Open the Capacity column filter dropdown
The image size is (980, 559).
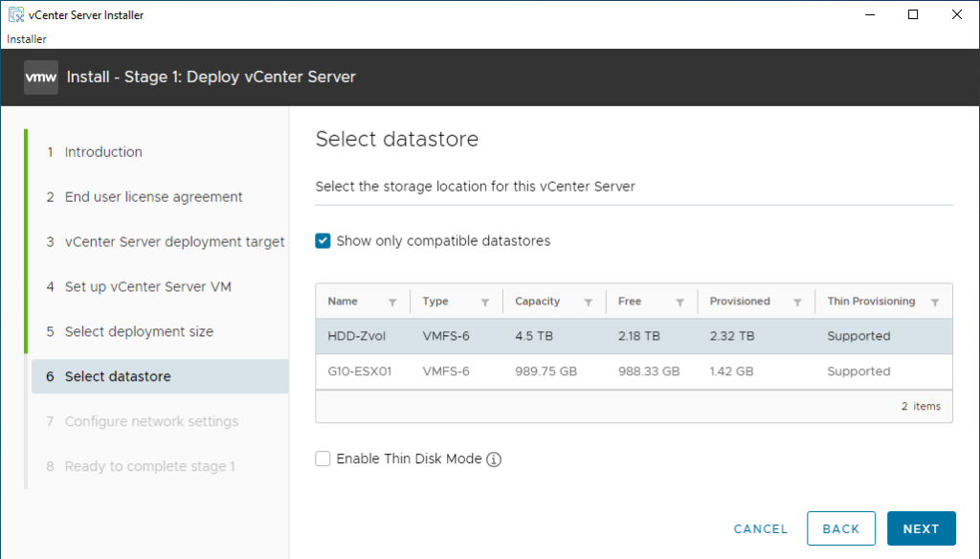(586, 301)
